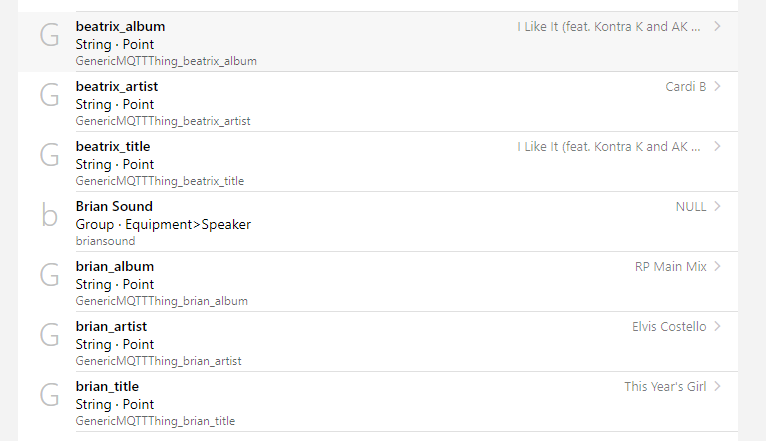Click the brian_title item name
The height and width of the screenshot is (441, 766).
click(107, 387)
